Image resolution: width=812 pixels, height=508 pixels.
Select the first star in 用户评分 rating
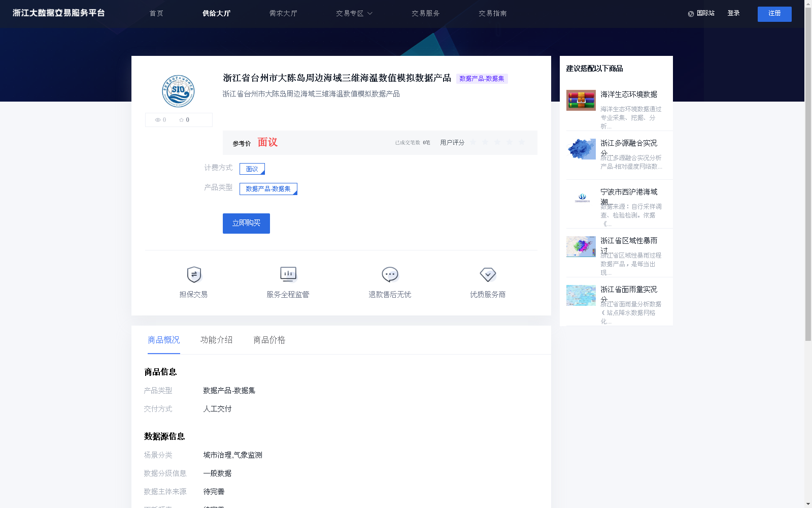(x=473, y=142)
